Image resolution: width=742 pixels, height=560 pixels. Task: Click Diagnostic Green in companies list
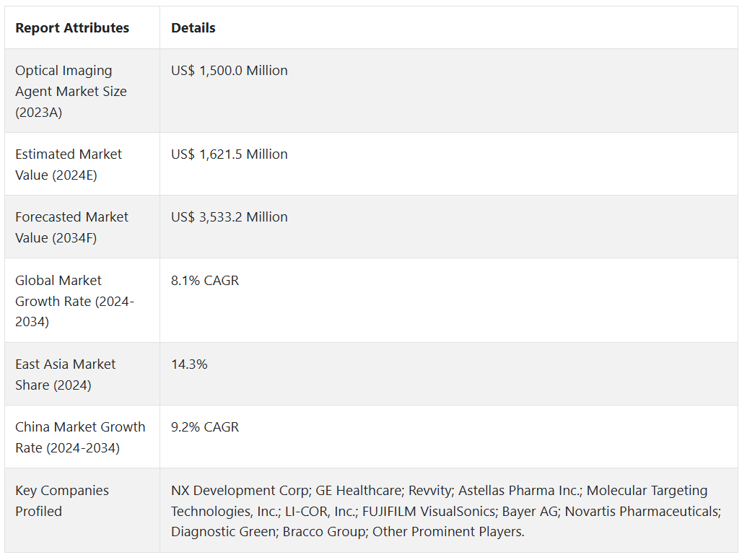coord(223,532)
